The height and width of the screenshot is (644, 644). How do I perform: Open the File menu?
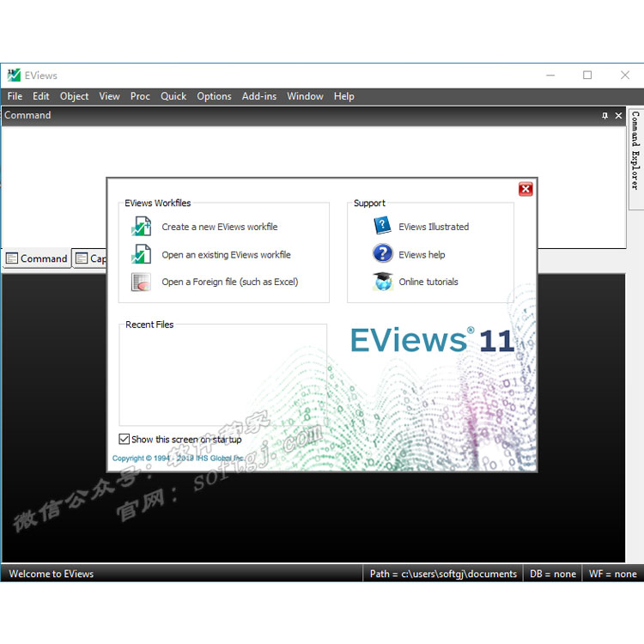click(15, 96)
